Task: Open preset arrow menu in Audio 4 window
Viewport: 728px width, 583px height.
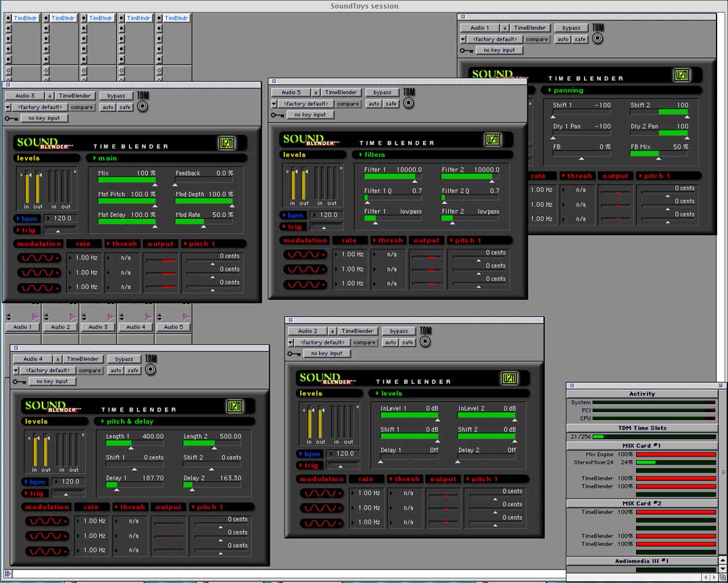Action: pos(16,371)
